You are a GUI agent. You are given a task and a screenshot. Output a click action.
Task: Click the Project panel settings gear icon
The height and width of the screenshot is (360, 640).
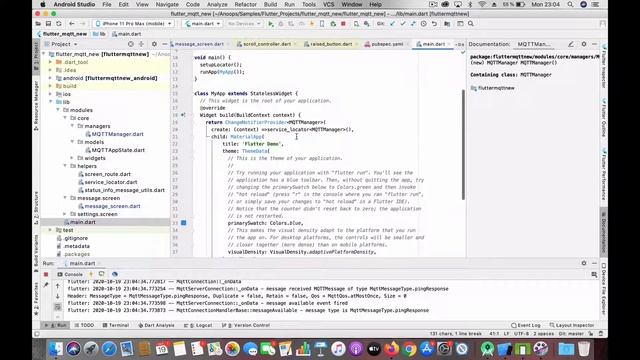point(154,44)
